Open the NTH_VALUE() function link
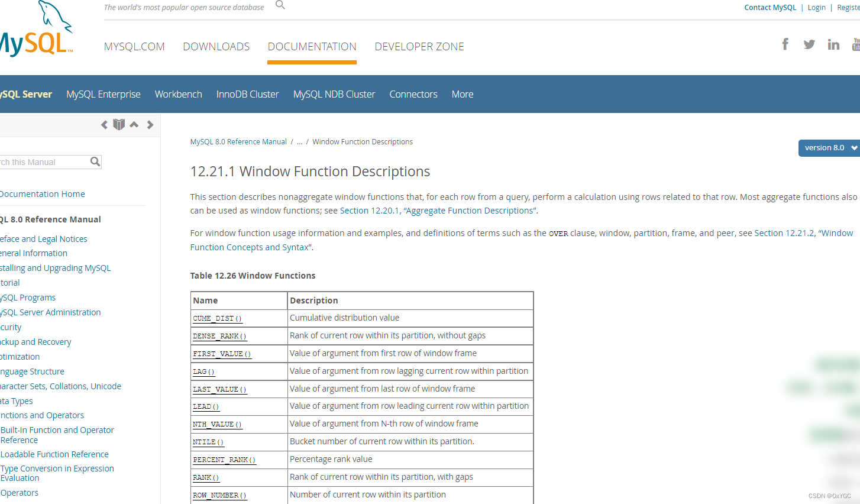 217,424
